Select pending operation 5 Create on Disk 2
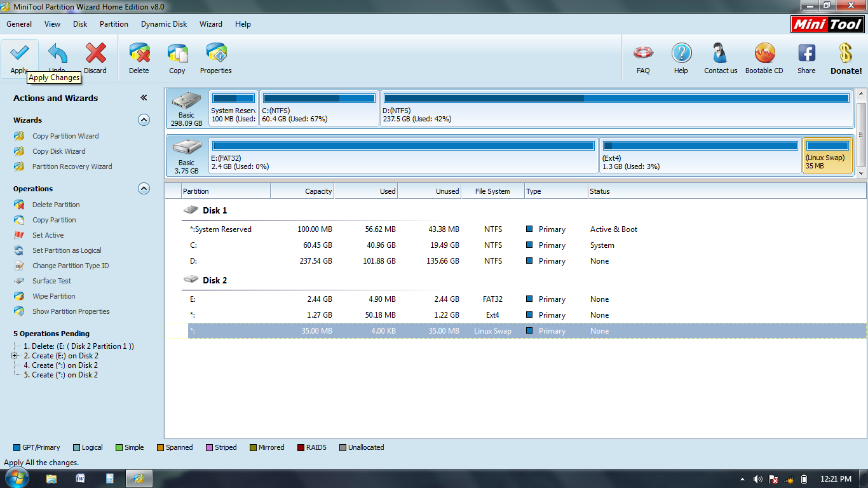The height and width of the screenshot is (488, 868). (x=61, y=375)
